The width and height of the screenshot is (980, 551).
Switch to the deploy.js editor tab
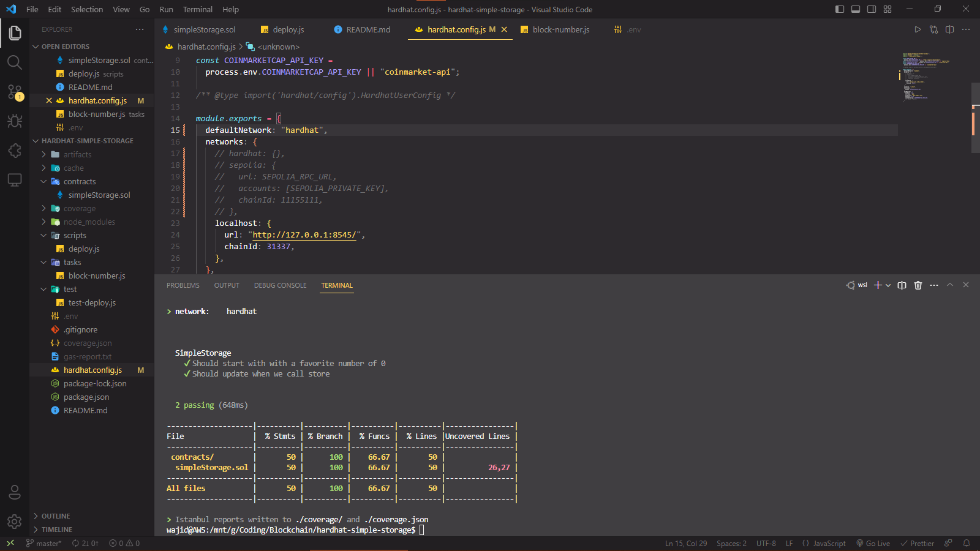point(282,29)
